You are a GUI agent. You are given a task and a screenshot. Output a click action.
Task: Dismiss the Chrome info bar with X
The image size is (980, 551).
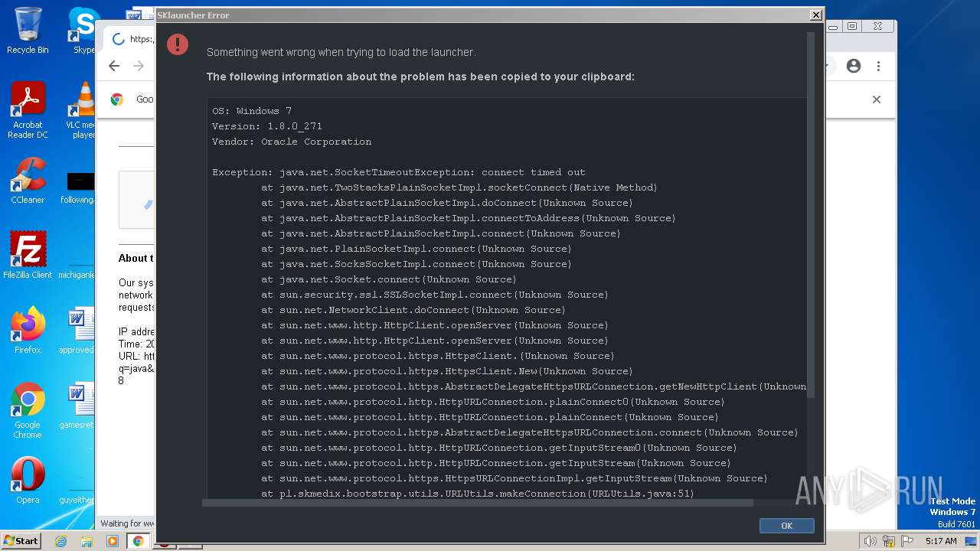click(877, 99)
